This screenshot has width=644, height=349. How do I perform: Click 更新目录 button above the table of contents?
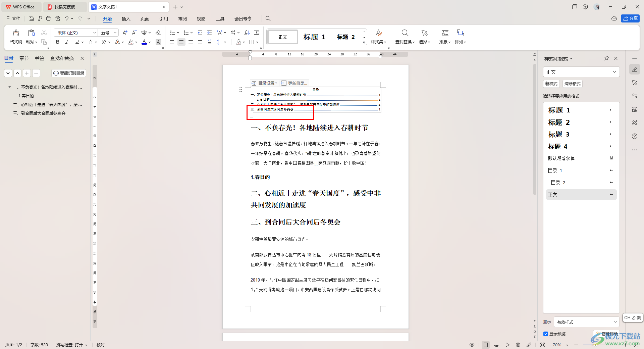[294, 83]
